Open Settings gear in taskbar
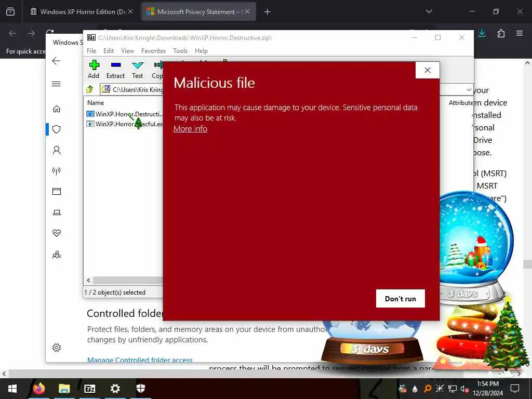Image resolution: width=532 pixels, height=399 pixels. (115, 388)
